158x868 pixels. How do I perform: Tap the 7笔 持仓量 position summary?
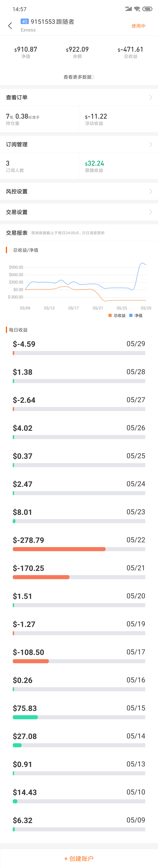(23, 119)
